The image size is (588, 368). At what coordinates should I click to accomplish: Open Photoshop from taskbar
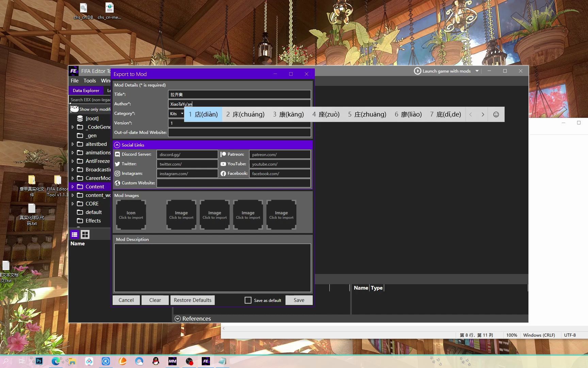pyautogui.click(x=39, y=361)
